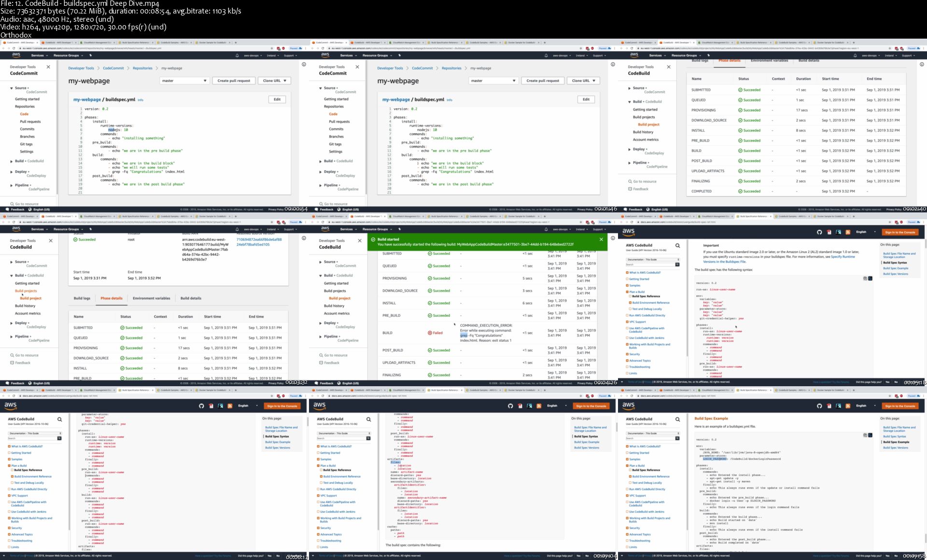Open the PDF icon in the 00:07:58 docs frame
927x560 pixels.
pos(829,406)
